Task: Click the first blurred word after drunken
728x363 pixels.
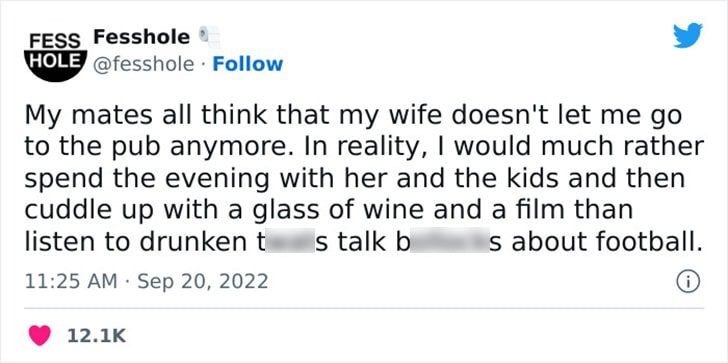Action: click(x=289, y=241)
